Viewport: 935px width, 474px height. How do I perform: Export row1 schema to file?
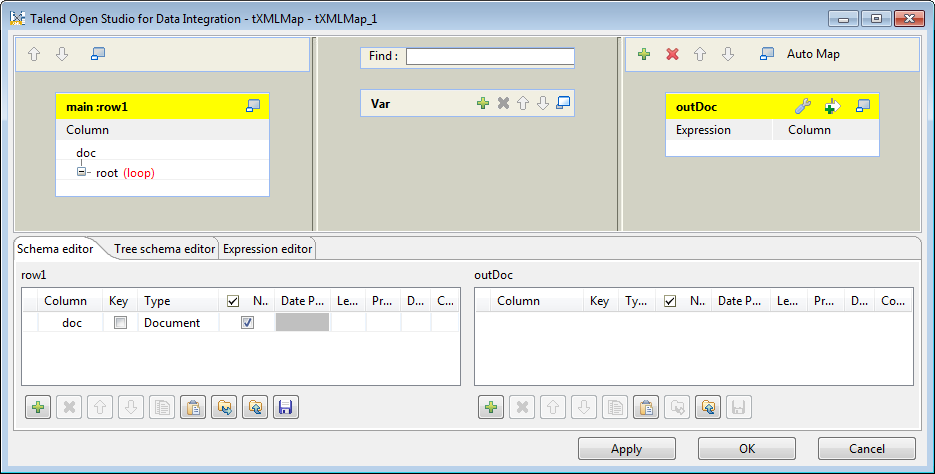click(x=255, y=407)
